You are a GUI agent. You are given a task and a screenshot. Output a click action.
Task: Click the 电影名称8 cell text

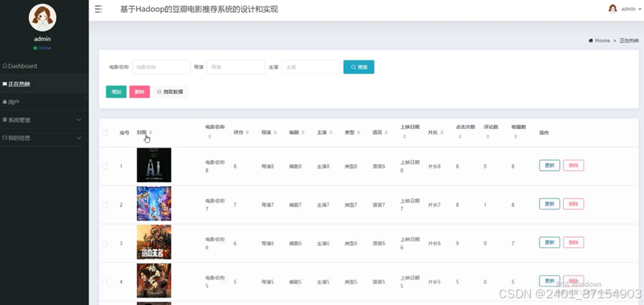(215, 166)
